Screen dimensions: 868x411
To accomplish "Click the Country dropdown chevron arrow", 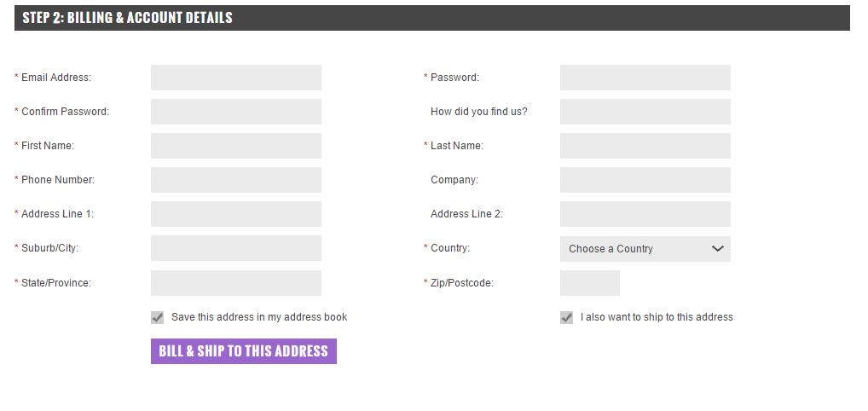I will tap(717, 249).
